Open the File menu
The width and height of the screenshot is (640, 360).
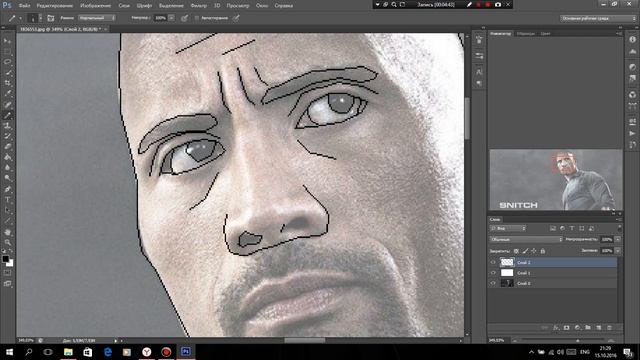tap(24, 6)
